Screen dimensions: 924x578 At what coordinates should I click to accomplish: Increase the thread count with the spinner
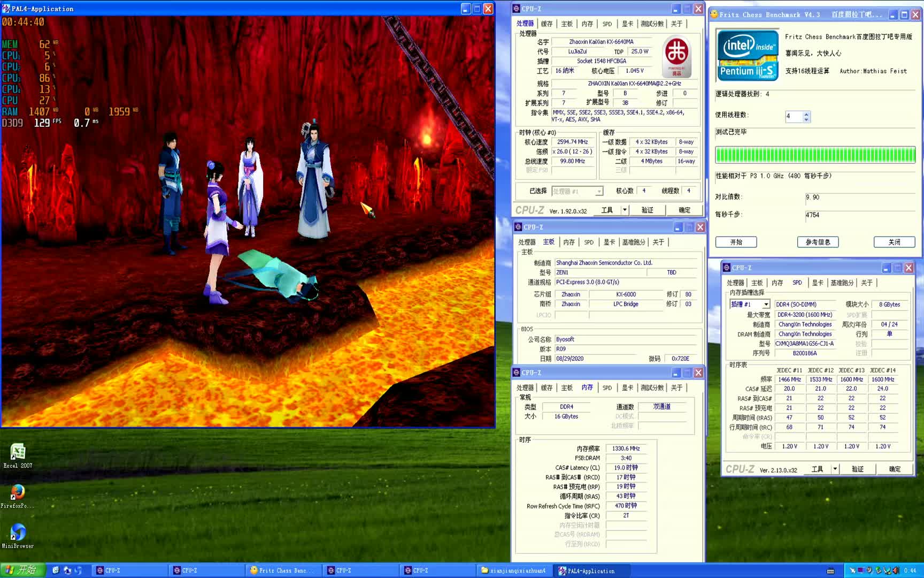(x=806, y=113)
